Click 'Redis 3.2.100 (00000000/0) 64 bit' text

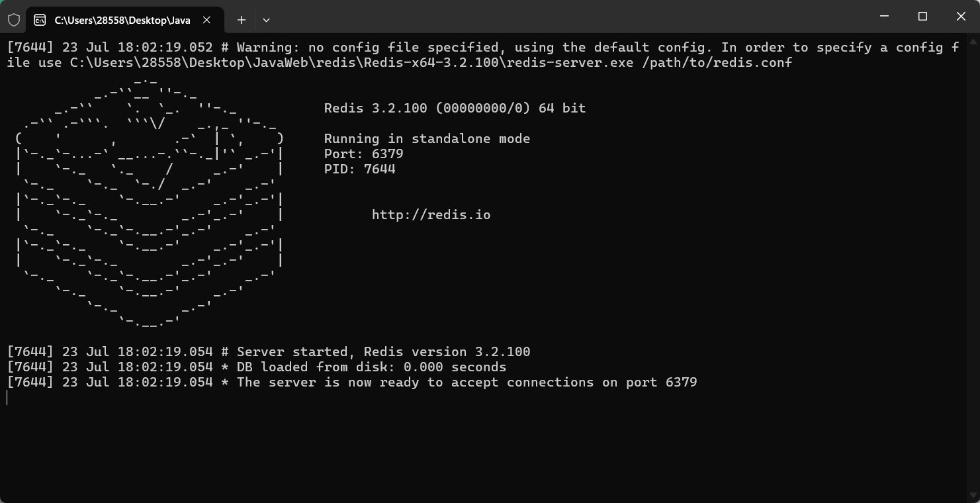pos(455,108)
